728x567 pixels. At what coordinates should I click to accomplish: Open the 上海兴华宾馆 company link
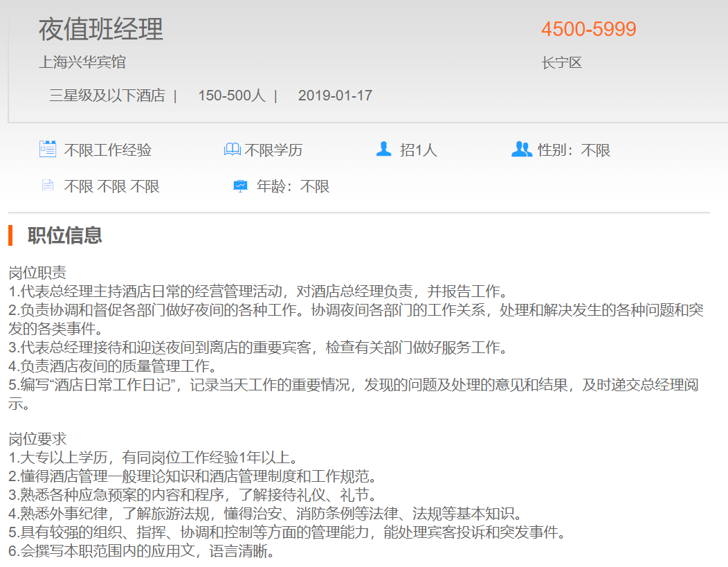point(82,62)
